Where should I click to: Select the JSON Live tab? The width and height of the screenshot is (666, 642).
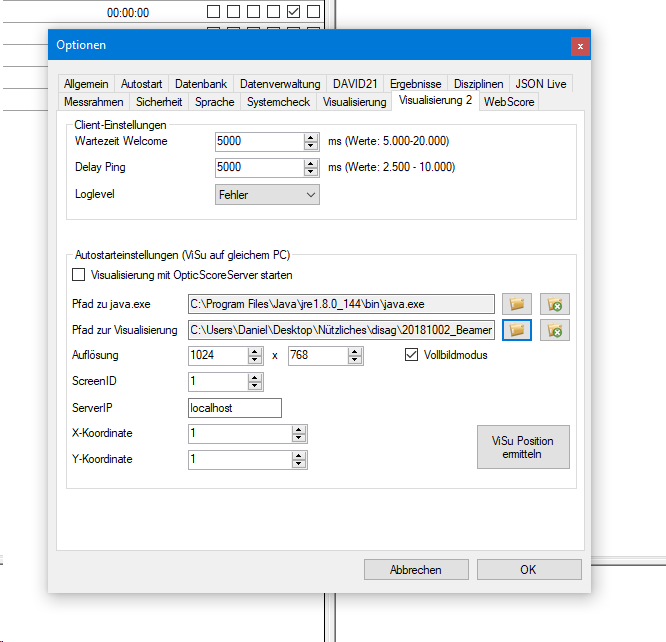(x=541, y=85)
